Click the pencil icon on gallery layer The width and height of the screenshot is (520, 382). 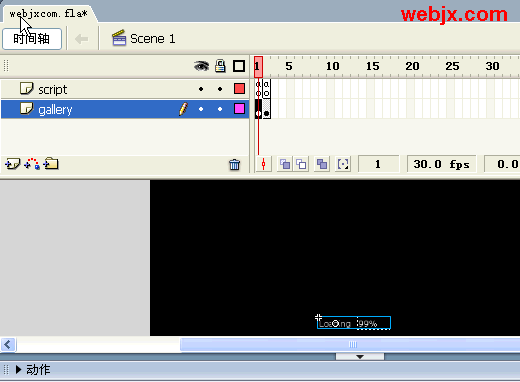[183, 109]
